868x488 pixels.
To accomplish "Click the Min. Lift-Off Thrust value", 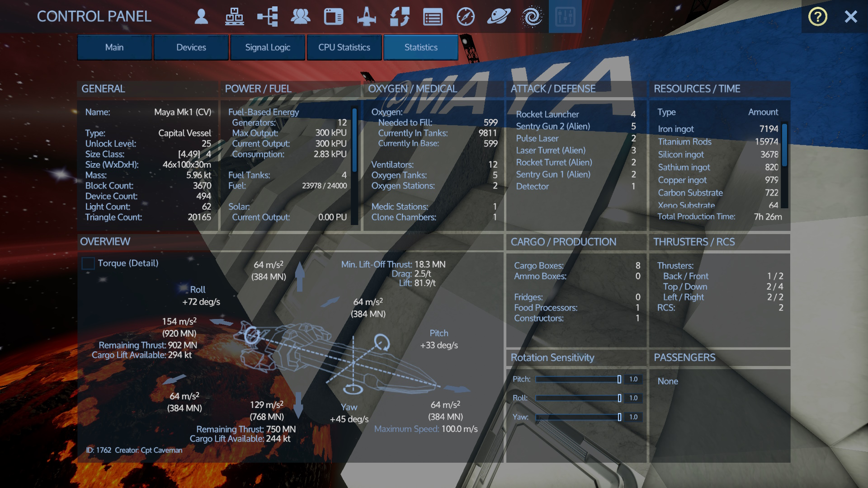I will click(x=430, y=264).
